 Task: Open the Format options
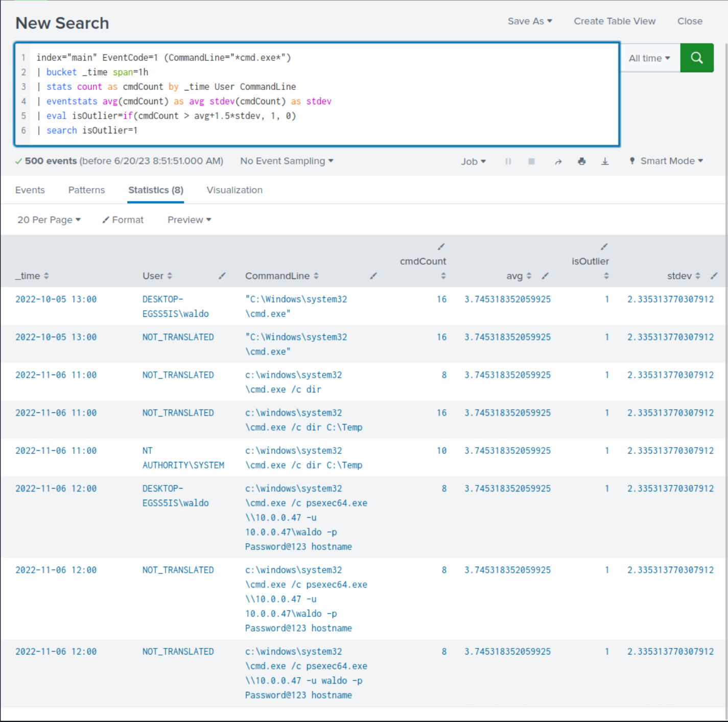point(123,220)
